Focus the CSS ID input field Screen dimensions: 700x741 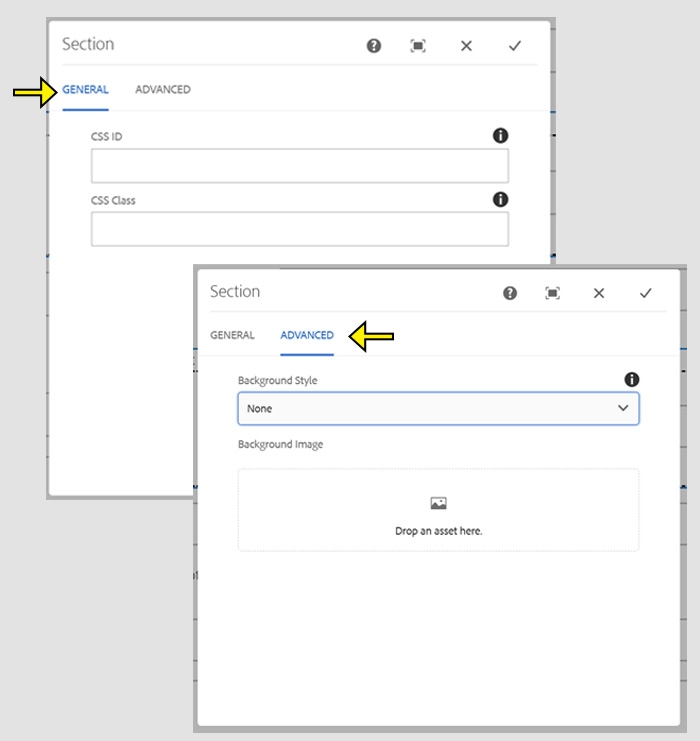coord(300,166)
